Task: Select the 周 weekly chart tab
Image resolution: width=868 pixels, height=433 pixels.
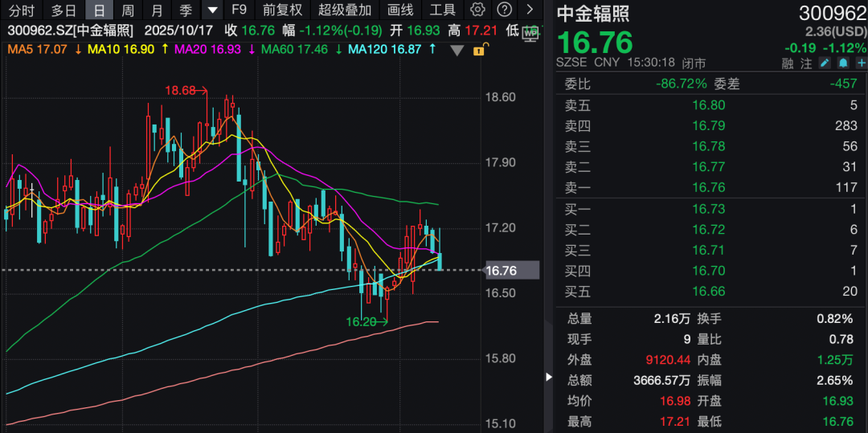Action: click(x=128, y=10)
